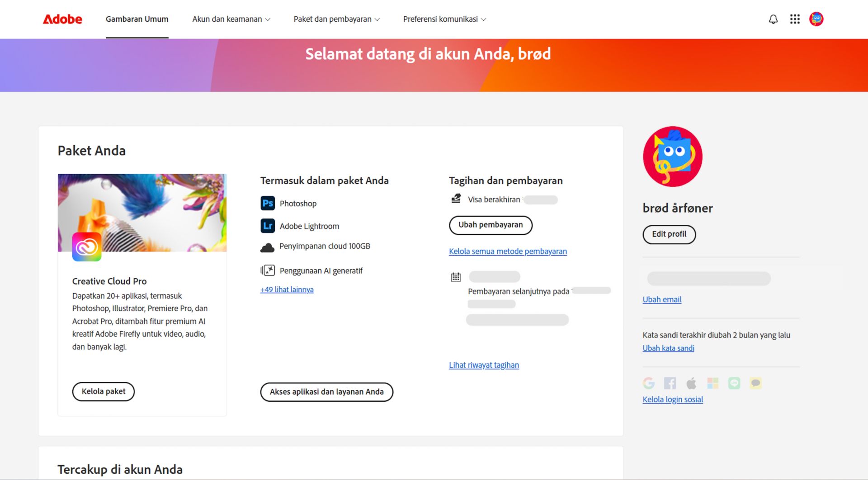Click the Facebook login icon
Screen dimensions: 868x480
(x=670, y=383)
